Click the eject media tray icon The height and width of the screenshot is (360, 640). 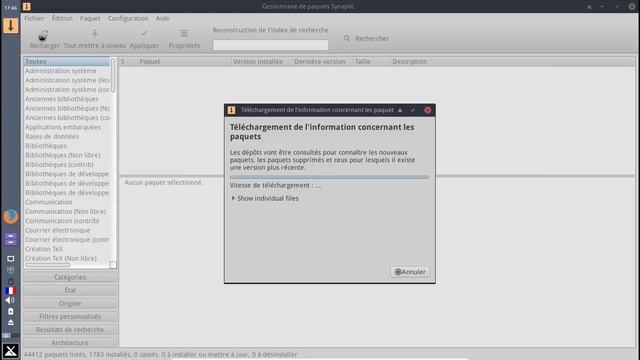pyautogui.click(x=11, y=322)
